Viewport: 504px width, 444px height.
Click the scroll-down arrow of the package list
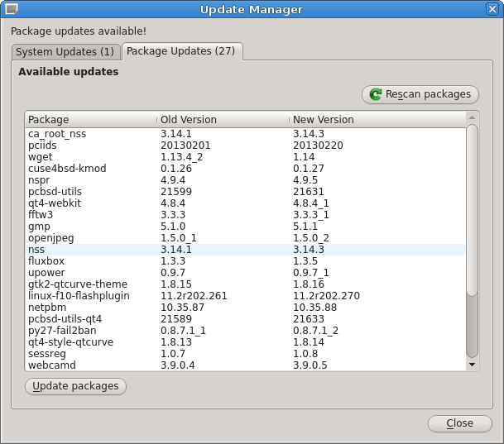(472, 365)
